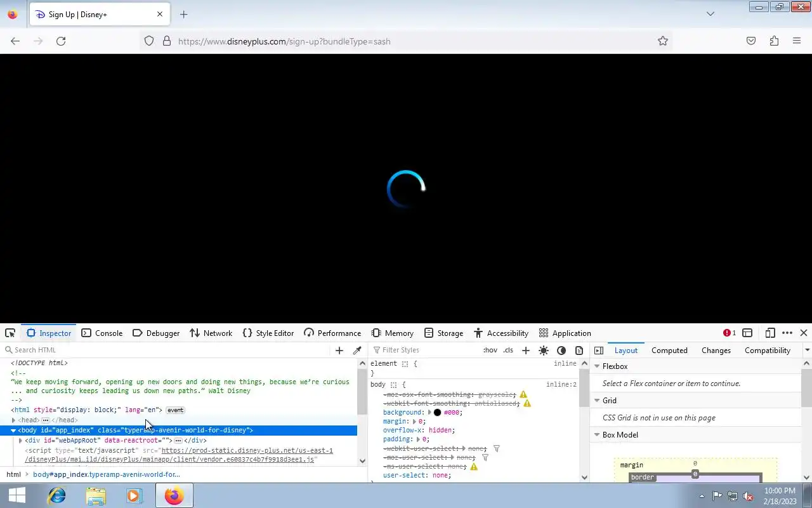The image size is (812, 508).
Task: Open the vendor script source link
Action: (179, 455)
